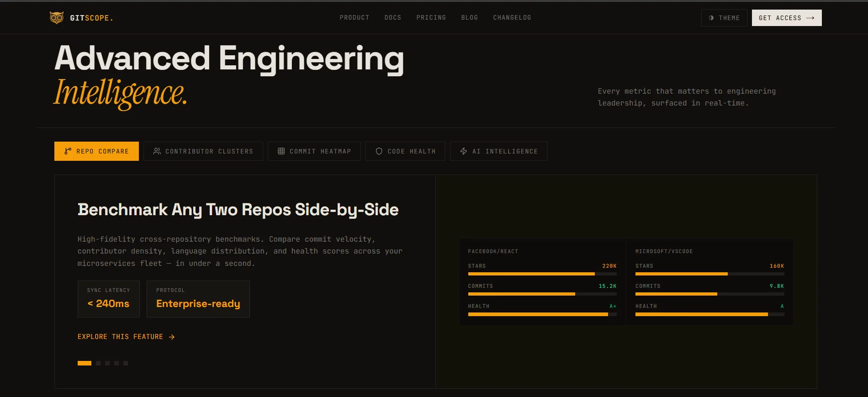Click the Sync Latency < 240ms card
The image size is (868, 397).
click(x=109, y=299)
